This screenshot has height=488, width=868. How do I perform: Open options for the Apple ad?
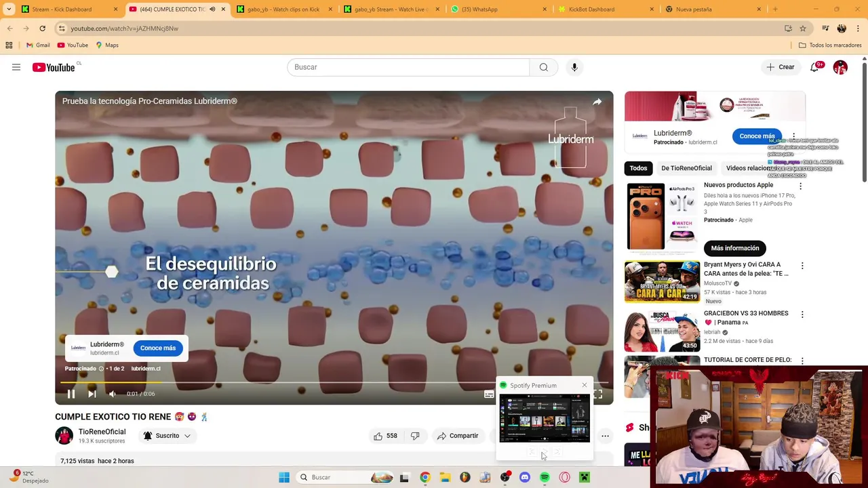[x=800, y=186]
